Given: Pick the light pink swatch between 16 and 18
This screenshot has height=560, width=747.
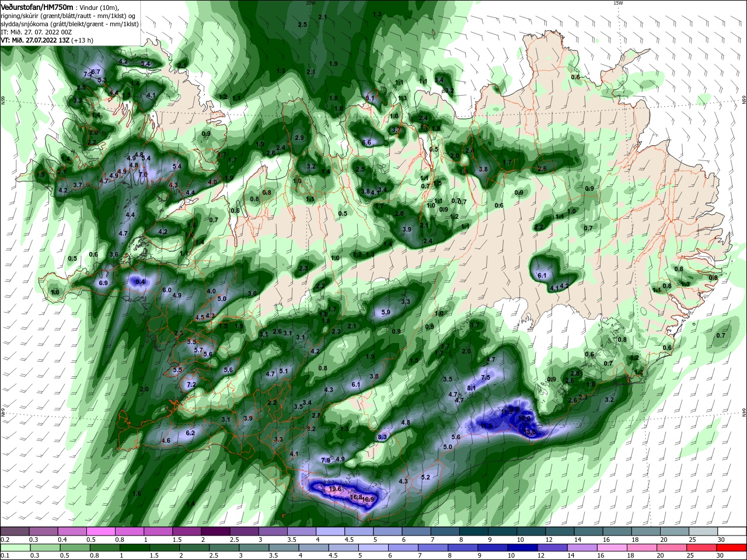Looking at the screenshot, I should [x=613, y=548].
